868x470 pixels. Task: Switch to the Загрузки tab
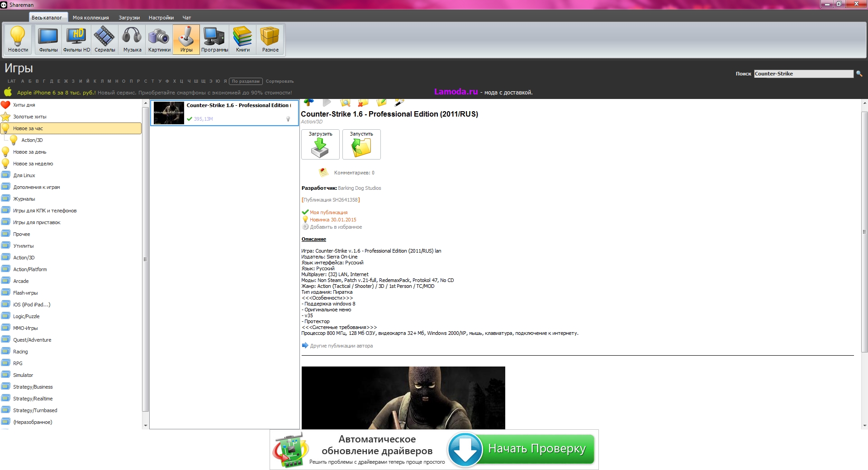point(129,18)
